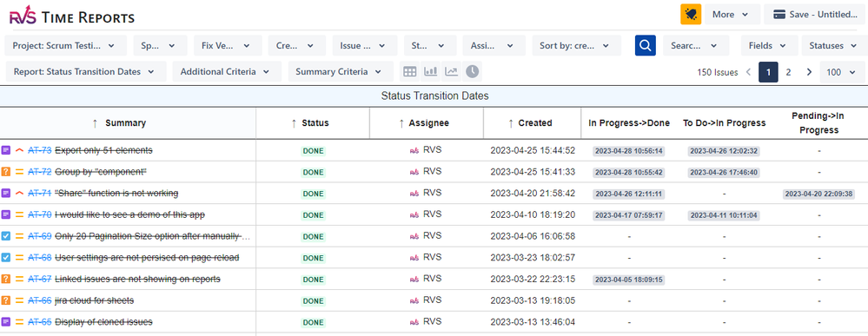868x336 pixels.
Task: Open issue link AT-70
Action: point(39,214)
